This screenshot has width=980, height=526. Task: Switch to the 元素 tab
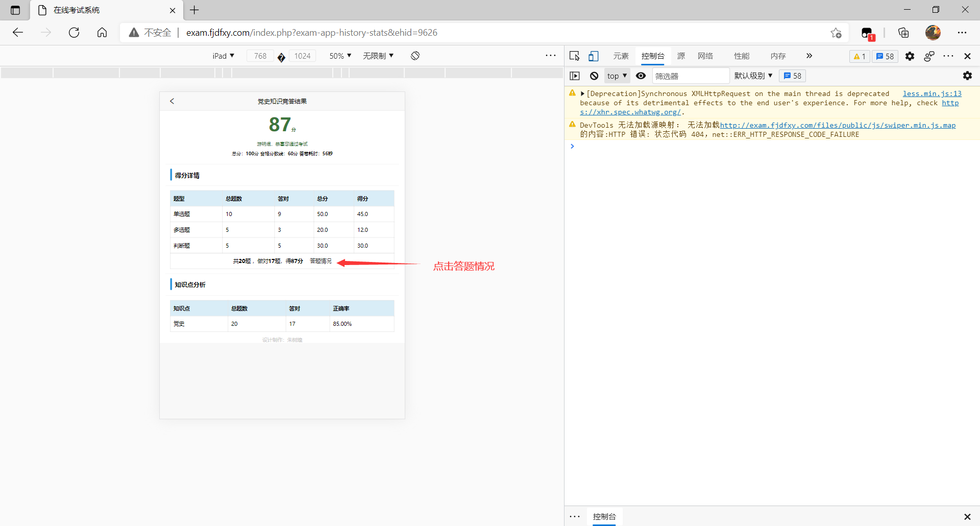[621, 56]
